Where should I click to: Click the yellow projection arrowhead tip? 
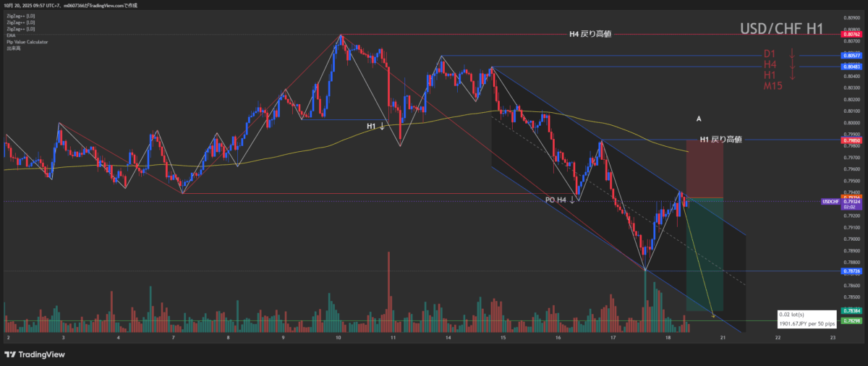coord(713,315)
